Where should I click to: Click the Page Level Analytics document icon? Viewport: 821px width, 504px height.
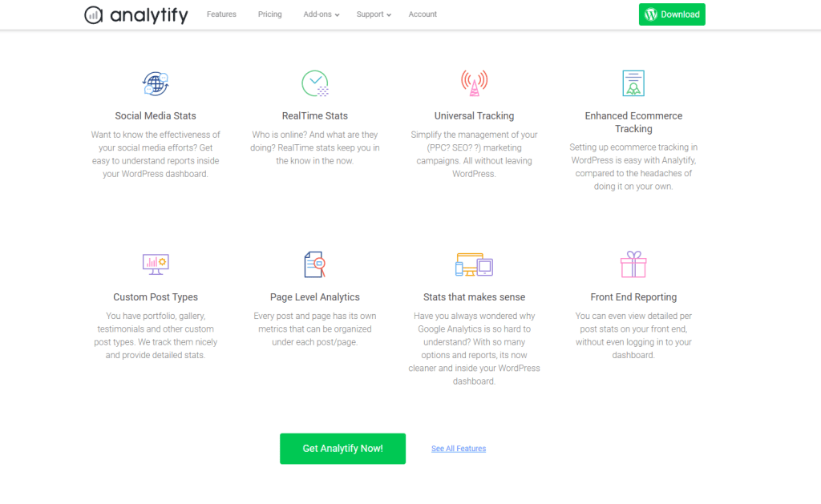(x=315, y=264)
